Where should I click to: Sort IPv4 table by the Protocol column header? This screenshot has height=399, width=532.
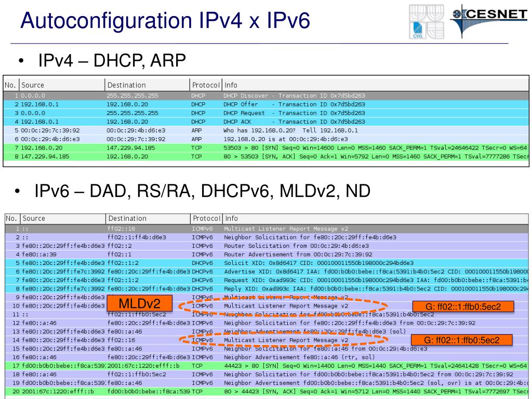(206, 85)
